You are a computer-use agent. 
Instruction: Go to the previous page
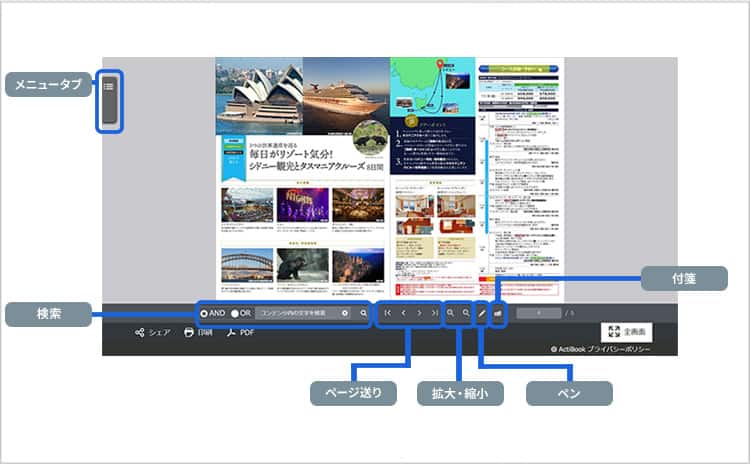coord(403,313)
